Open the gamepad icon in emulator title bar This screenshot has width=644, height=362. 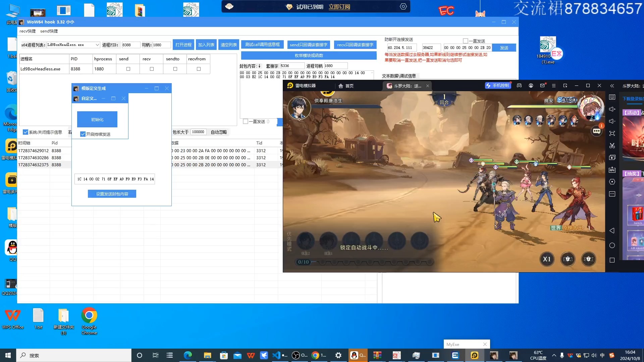tap(519, 85)
